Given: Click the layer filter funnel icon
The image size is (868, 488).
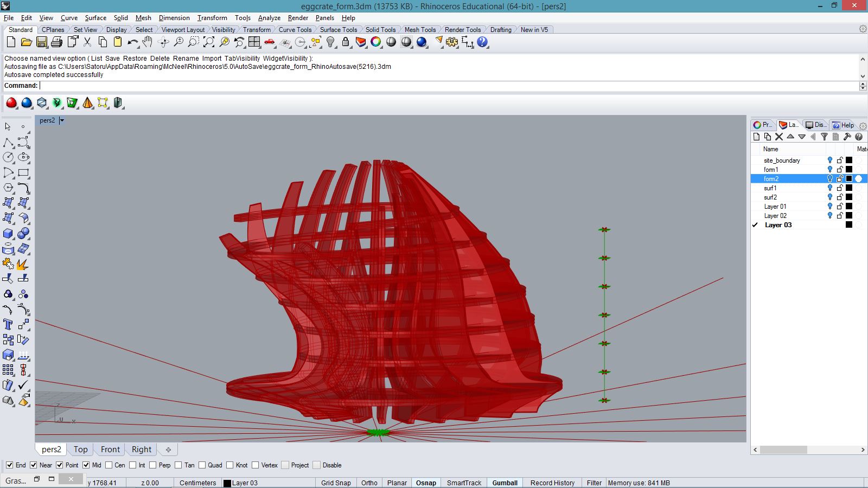Looking at the screenshot, I should (824, 137).
